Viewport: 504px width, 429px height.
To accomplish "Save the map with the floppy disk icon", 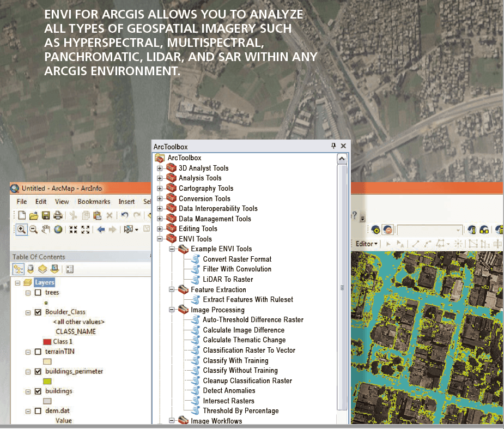I will [x=46, y=215].
